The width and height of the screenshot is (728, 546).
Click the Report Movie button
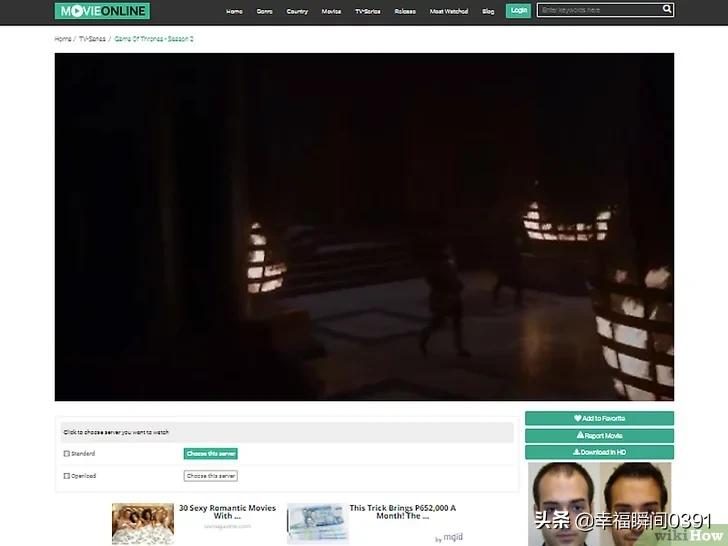point(599,436)
